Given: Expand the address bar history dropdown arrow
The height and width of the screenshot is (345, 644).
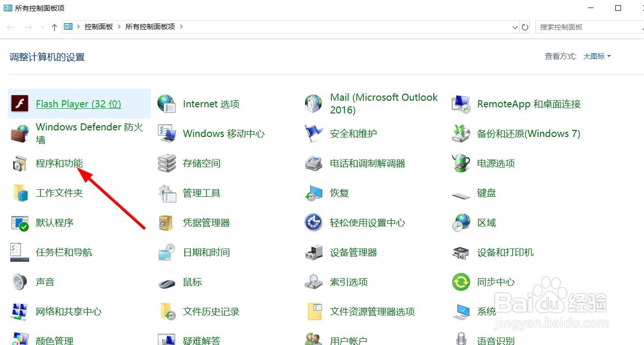Looking at the screenshot, I should point(515,27).
